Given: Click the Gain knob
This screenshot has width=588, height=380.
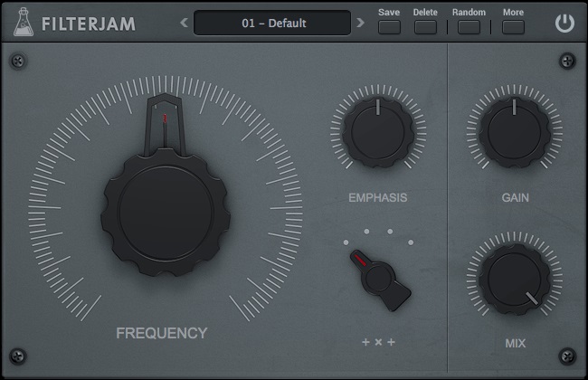Looking at the screenshot, I should click(x=515, y=133).
